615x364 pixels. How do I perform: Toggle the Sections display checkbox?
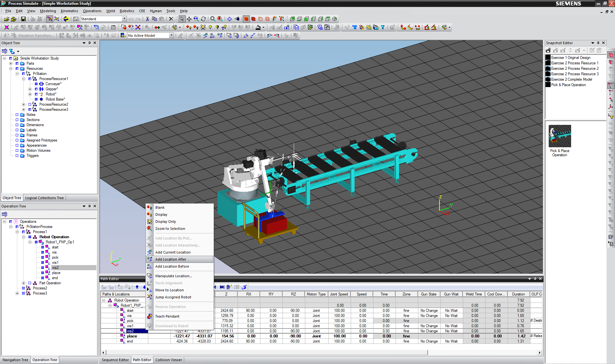17,120
